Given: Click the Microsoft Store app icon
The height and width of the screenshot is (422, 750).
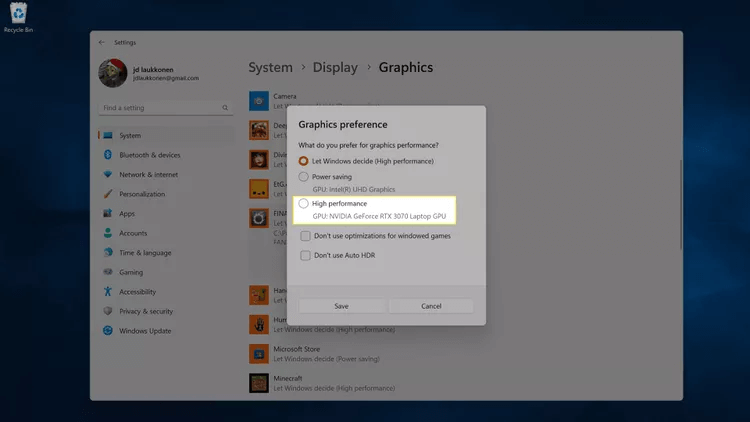Looking at the screenshot, I should click(259, 354).
